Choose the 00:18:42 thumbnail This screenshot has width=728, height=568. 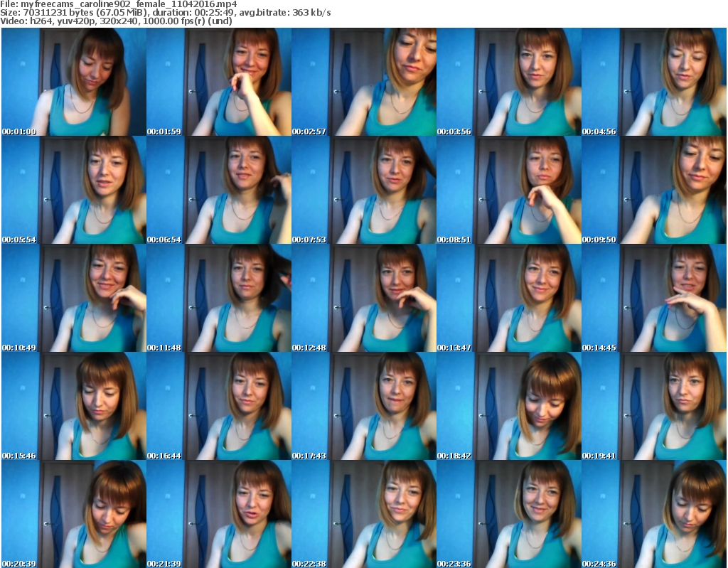coord(509,407)
